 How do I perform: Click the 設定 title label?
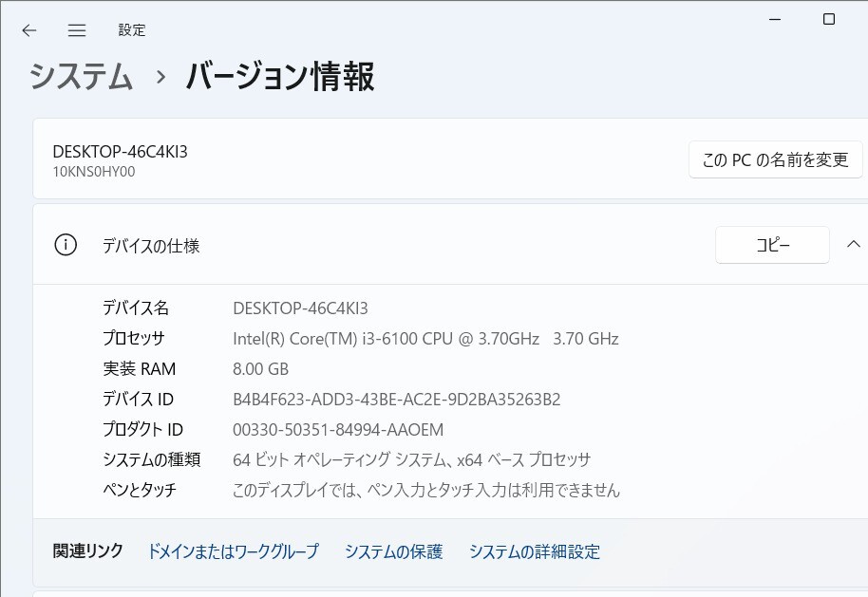(132, 30)
